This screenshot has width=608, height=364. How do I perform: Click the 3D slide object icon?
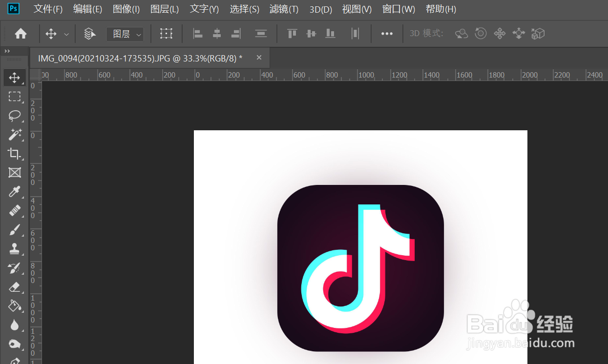pyautogui.click(x=519, y=34)
